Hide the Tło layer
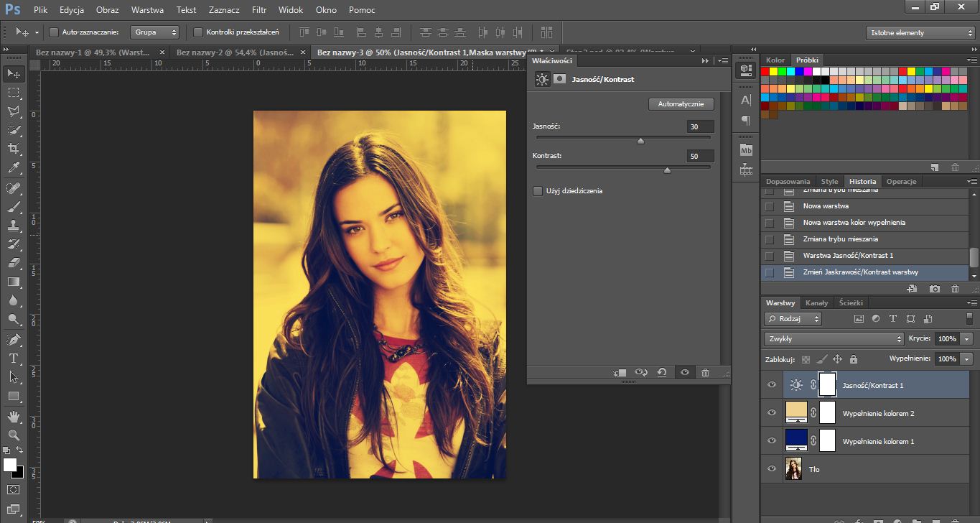Screen dimensions: 980x523 click(772, 469)
